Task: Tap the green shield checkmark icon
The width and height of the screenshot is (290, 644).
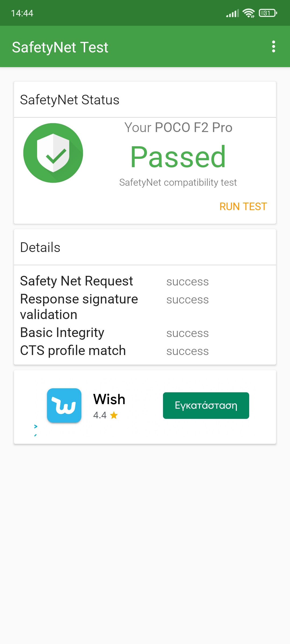Action: pos(53,153)
